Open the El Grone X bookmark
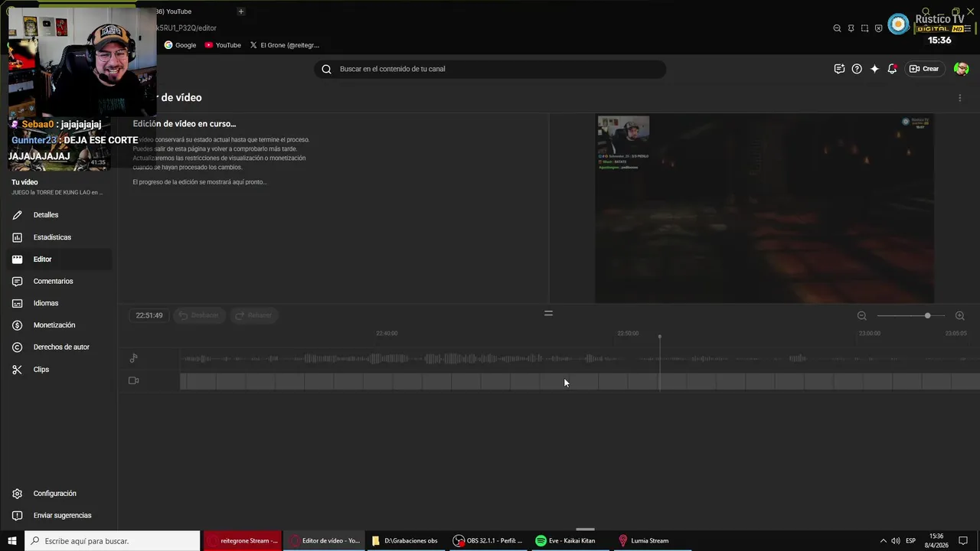980x551 pixels. point(285,45)
